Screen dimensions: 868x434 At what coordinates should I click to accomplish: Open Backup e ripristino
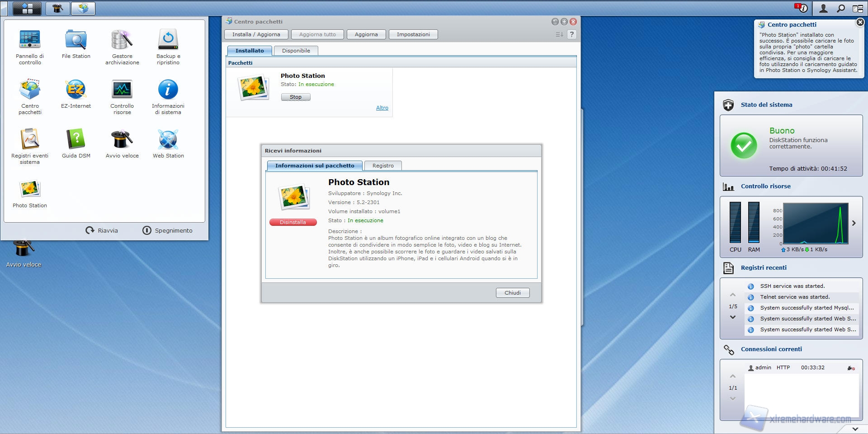point(168,40)
